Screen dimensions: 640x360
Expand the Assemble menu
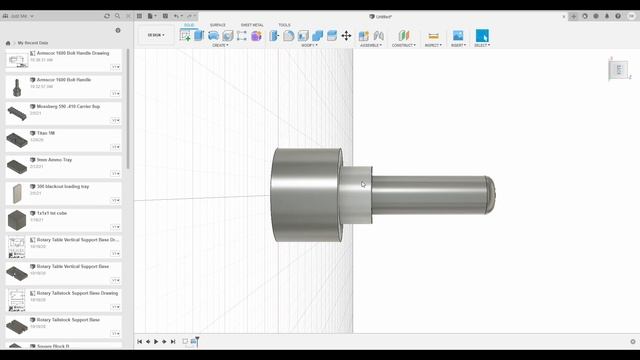[x=371, y=45]
